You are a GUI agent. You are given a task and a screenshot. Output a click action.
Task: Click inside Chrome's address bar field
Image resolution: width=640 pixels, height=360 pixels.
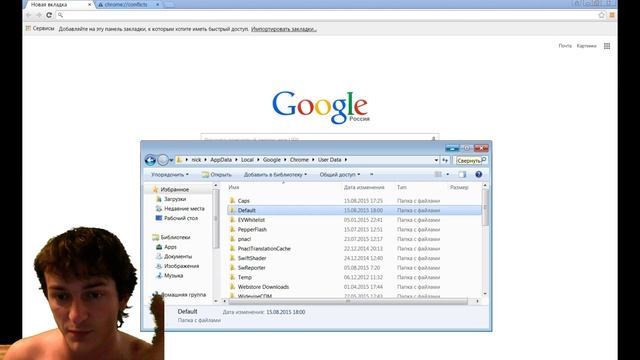[327, 15]
